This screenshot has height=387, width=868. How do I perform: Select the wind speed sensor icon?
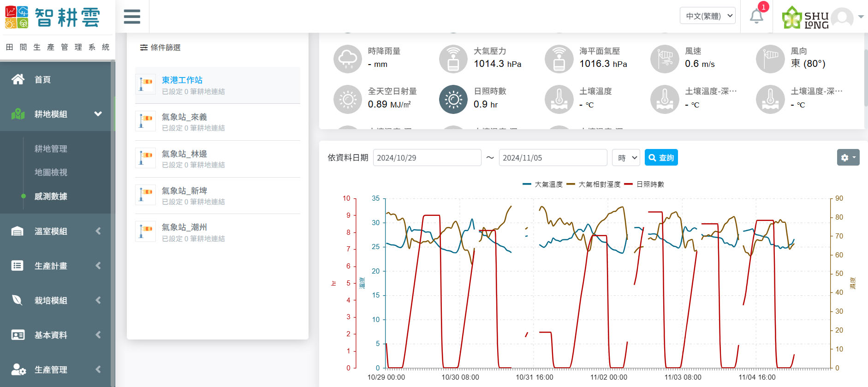[x=665, y=59]
